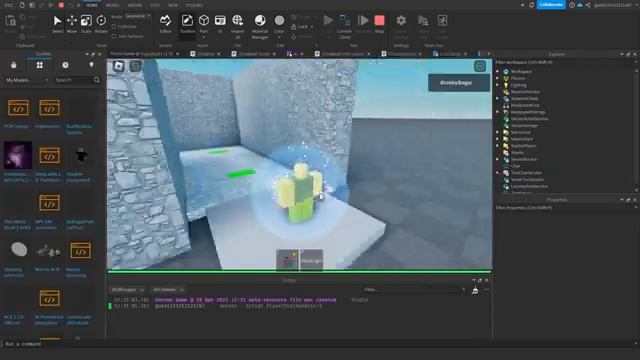The width and height of the screenshot is (640, 360).
Task: Click the Color tool icon
Action: (279, 24)
